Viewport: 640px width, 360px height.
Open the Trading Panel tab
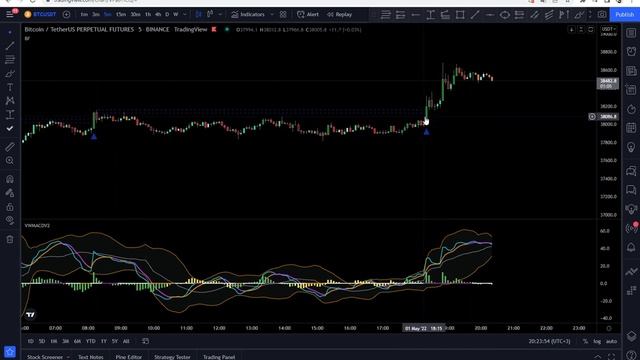(x=219, y=357)
